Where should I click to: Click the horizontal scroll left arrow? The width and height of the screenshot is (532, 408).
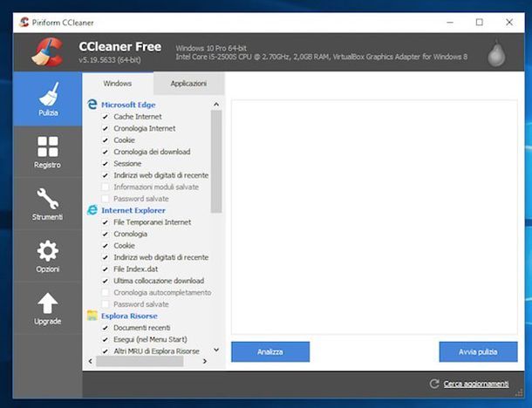click(x=90, y=361)
